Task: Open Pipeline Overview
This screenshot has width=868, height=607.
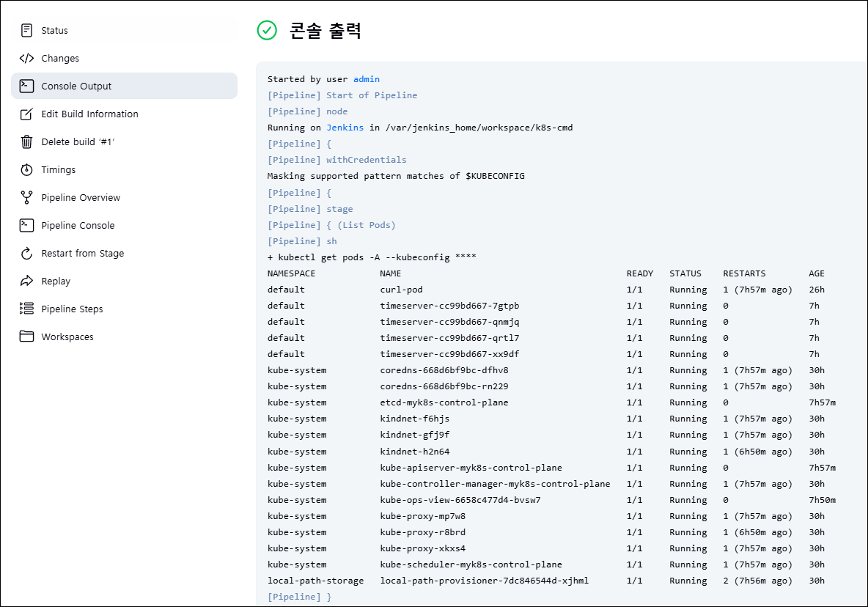Action: [x=124, y=197]
